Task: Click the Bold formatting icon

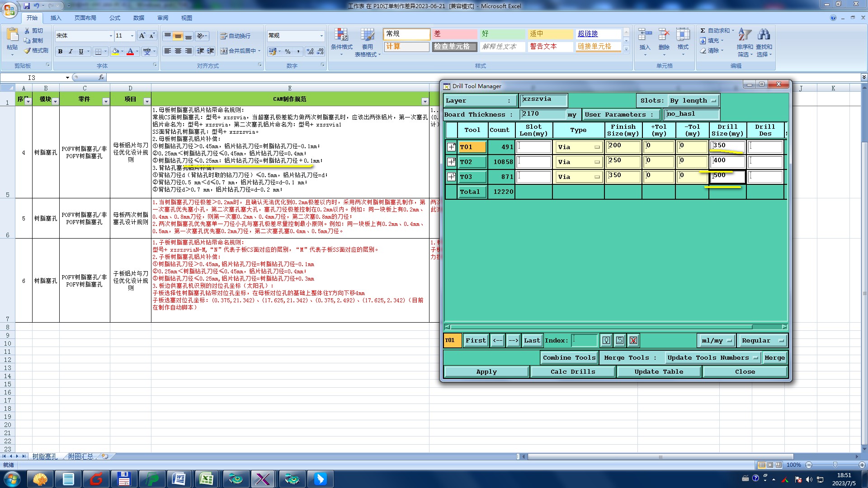Action: click(x=60, y=52)
